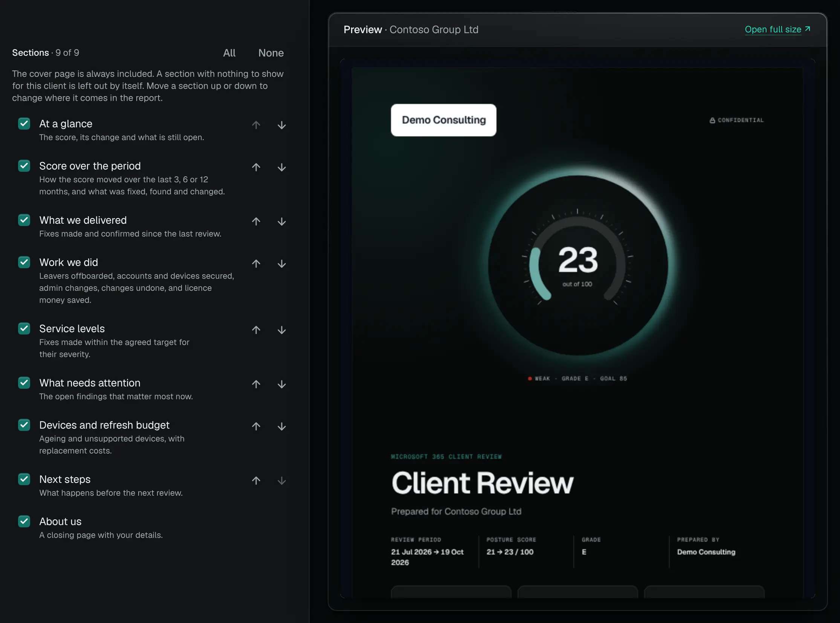Screen dimensions: 840x623
Task: Move 'What needs attention' section up
Action: tap(256, 384)
